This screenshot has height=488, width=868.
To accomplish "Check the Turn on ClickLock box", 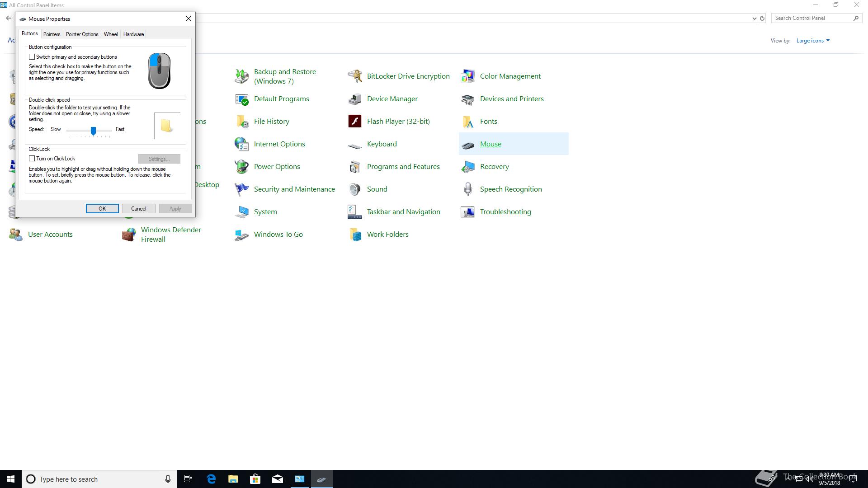I will pyautogui.click(x=32, y=159).
